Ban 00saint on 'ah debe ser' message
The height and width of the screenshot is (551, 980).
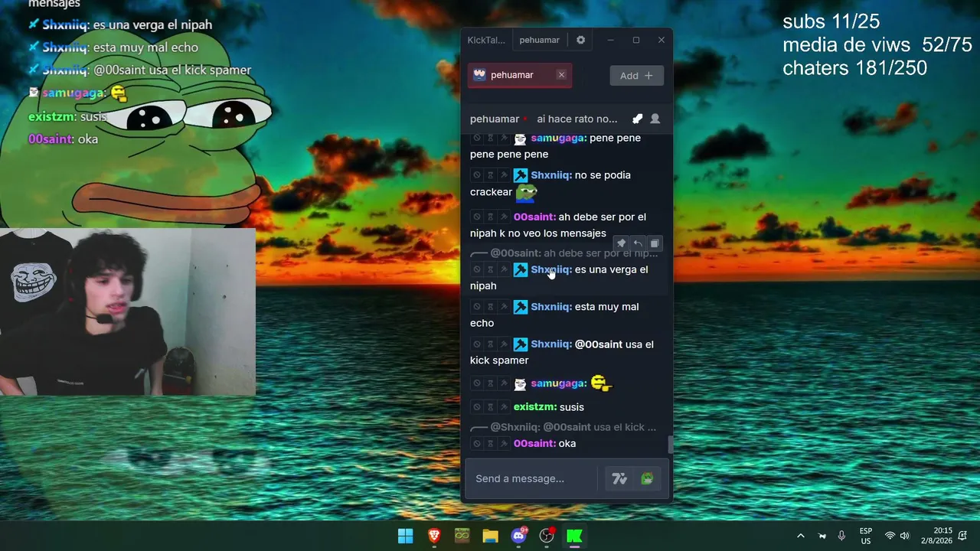click(477, 217)
